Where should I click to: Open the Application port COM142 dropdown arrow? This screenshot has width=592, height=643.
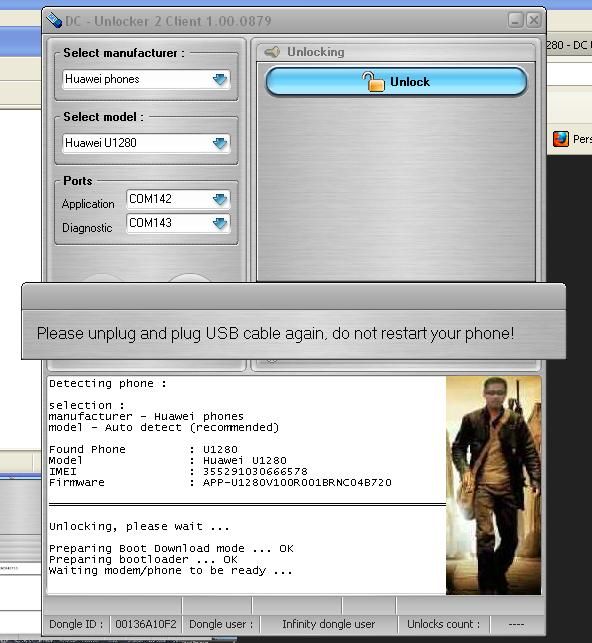click(220, 199)
